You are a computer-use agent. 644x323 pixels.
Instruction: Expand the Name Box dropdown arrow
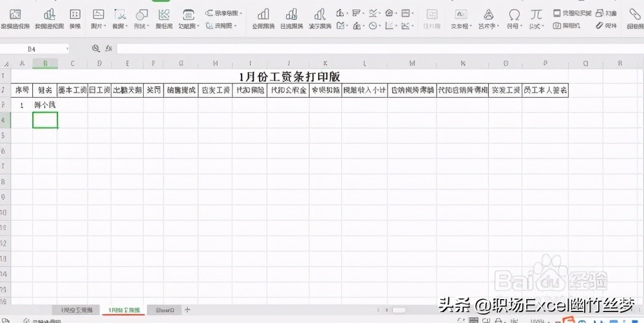coord(67,49)
